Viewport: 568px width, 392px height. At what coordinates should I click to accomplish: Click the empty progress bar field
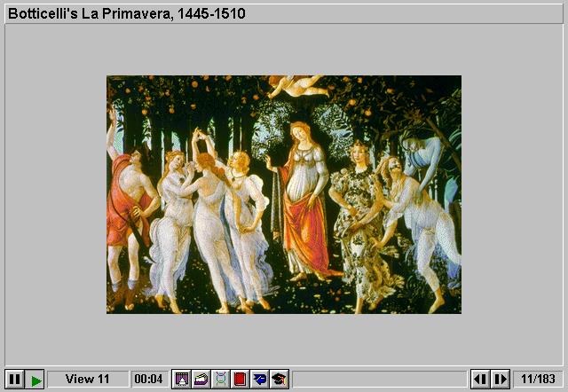coord(379,379)
